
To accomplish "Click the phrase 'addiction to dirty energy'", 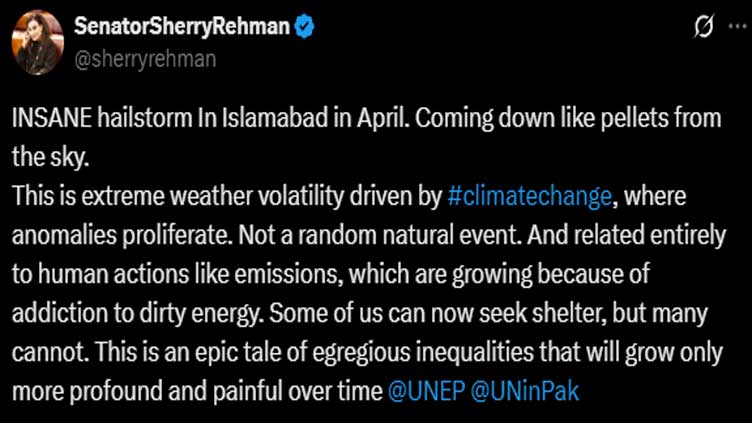I will tap(137, 313).
